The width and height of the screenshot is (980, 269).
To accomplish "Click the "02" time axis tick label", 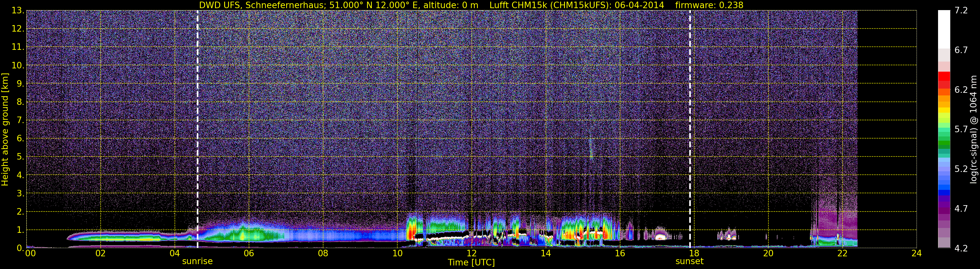I will point(101,253).
